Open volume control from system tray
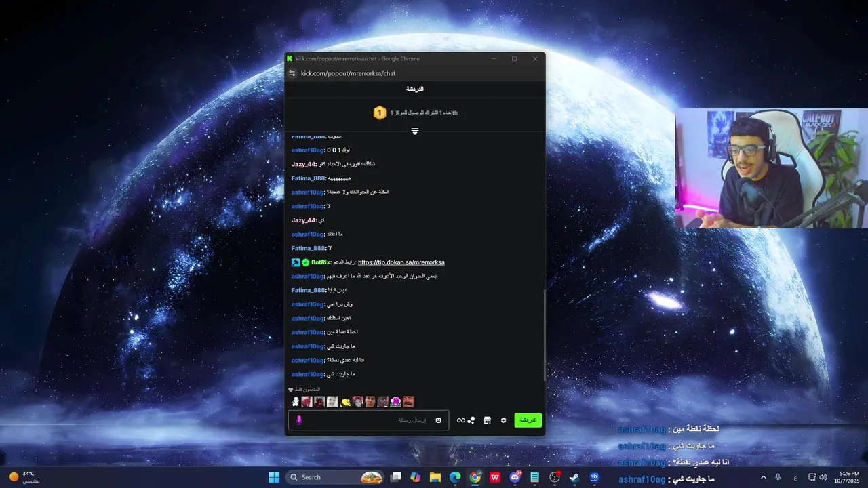 pyautogui.click(x=823, y=477)
